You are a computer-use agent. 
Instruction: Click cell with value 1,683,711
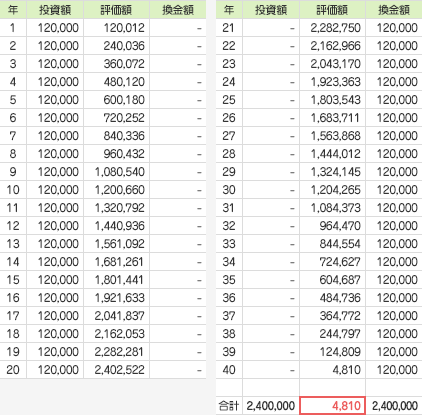(333, 118)
